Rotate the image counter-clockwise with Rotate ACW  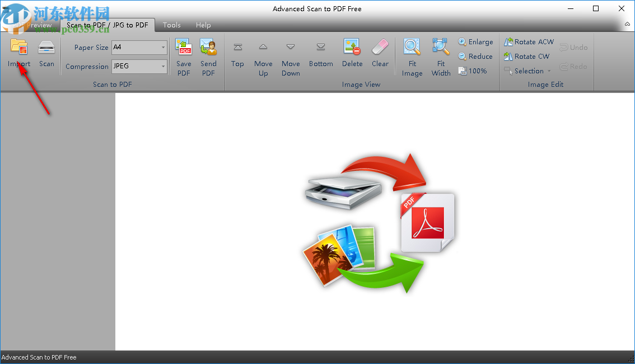click(x=529, y=41)
